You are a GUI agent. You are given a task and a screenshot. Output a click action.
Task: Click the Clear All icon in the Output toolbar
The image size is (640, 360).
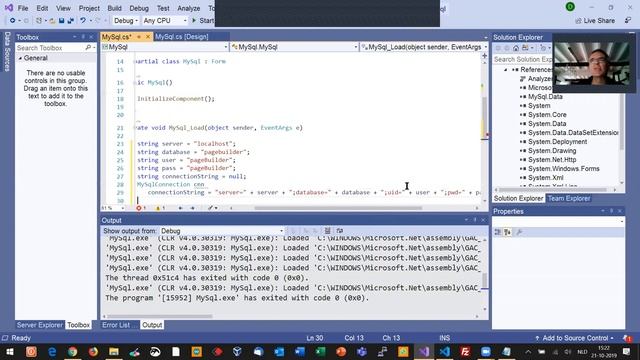click(x=327, y=231)
